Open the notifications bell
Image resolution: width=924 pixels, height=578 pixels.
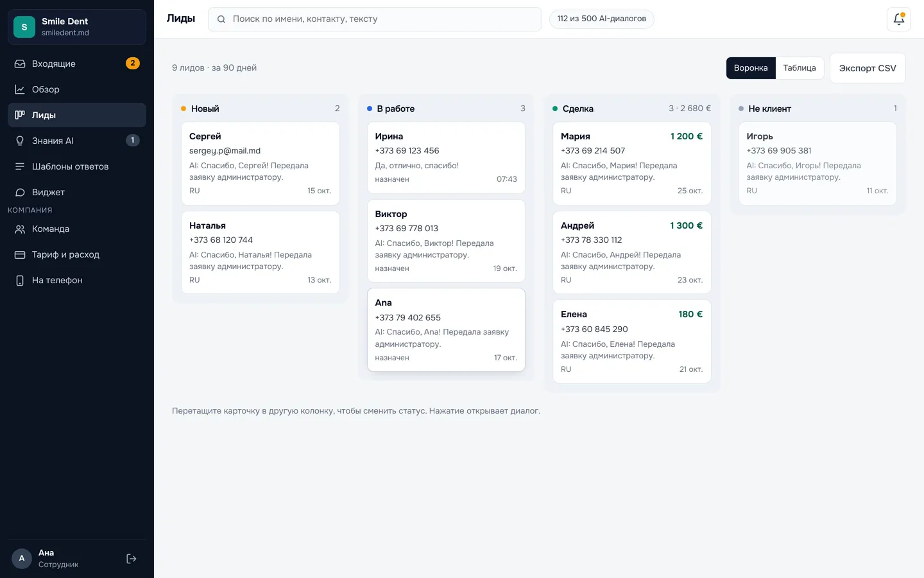pyautogui.click(x=898, y=19)
